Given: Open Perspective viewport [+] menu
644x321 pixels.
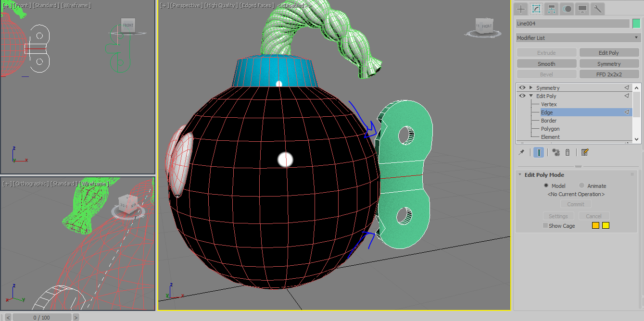Looking at the screenshot, I should point(164,5).
